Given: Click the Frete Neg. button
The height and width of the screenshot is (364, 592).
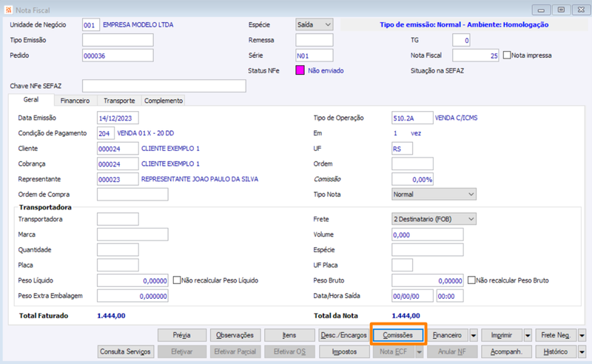Looking at the screenshot, I should point(556,335).
